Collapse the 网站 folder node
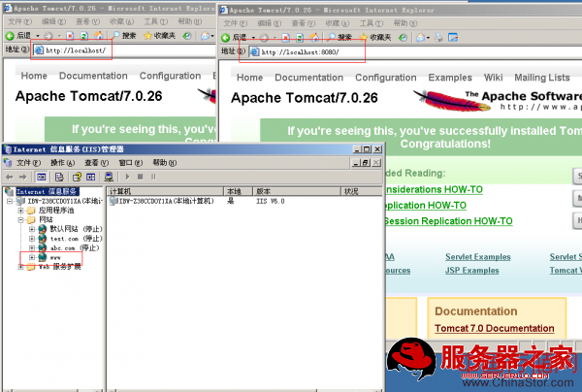This screenshot has height=392, width=582. coord(19,219)
